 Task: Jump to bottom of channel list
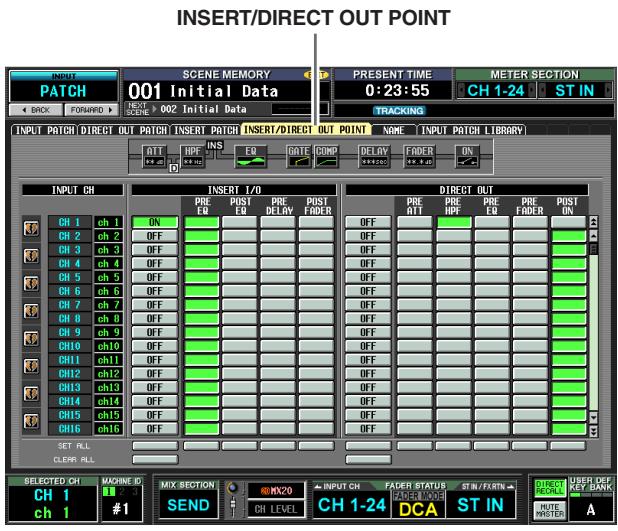[x=593, y=432]
